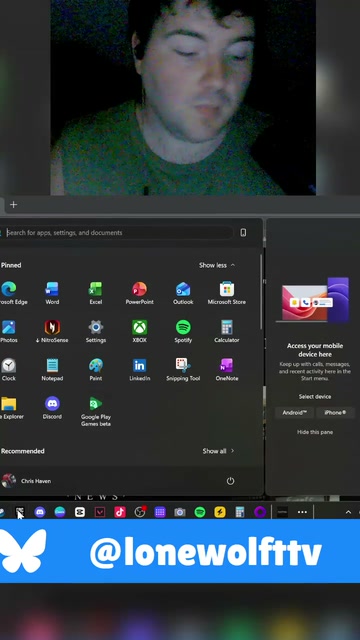
Task: Open Spotify from the taskbar
Action: click(x=200, y=512)
